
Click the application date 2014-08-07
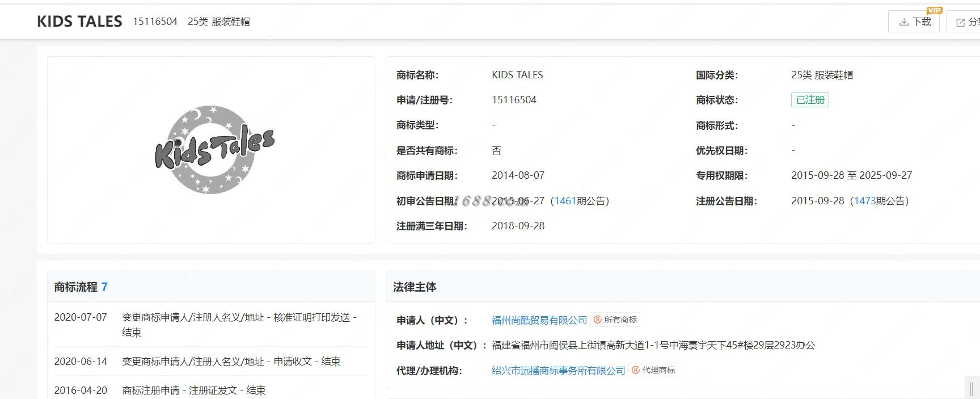click(518, 175)
